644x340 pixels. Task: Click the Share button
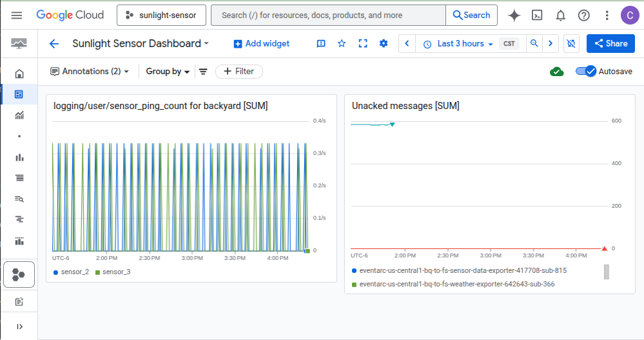[610, 44]
